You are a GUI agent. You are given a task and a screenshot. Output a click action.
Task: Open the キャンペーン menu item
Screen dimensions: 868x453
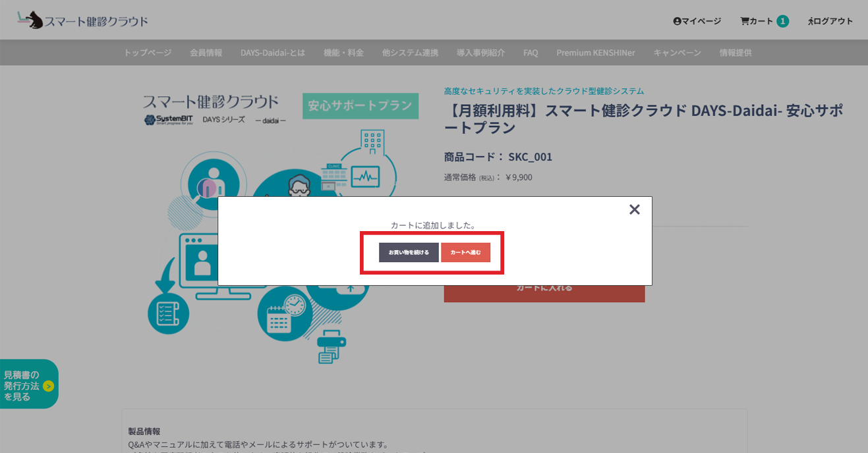(677, 53)
